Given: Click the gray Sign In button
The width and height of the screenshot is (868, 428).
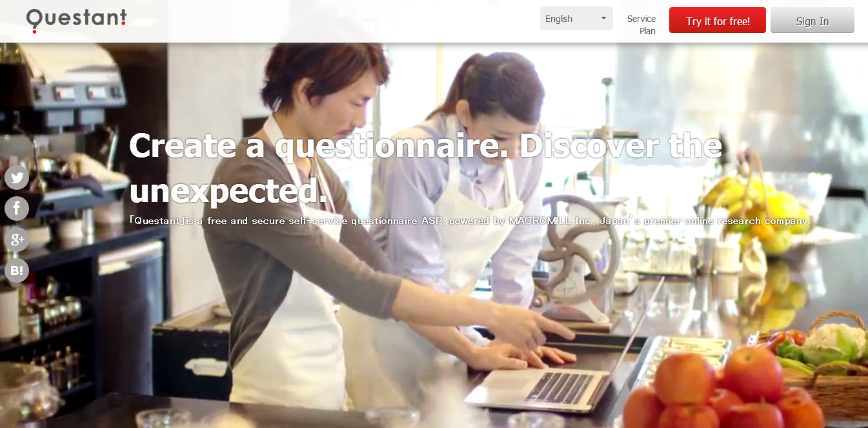Looking at the screenshot, I should point(812,20).
